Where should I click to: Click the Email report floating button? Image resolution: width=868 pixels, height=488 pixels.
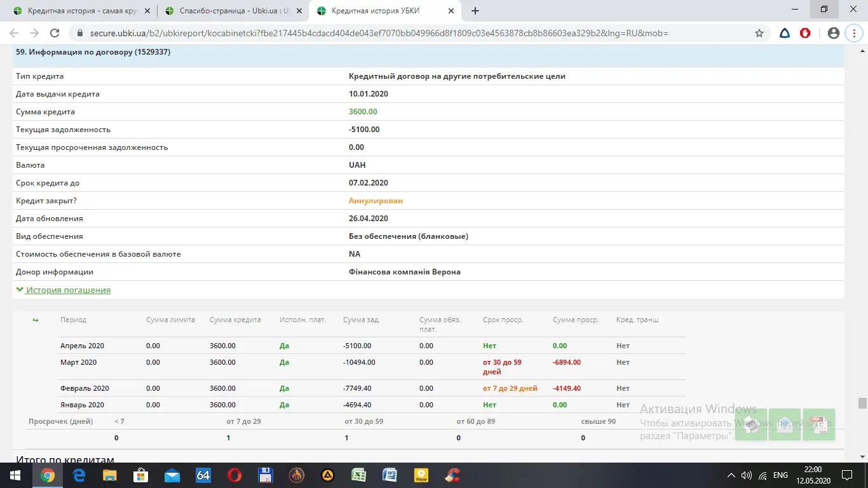point(785,424)
